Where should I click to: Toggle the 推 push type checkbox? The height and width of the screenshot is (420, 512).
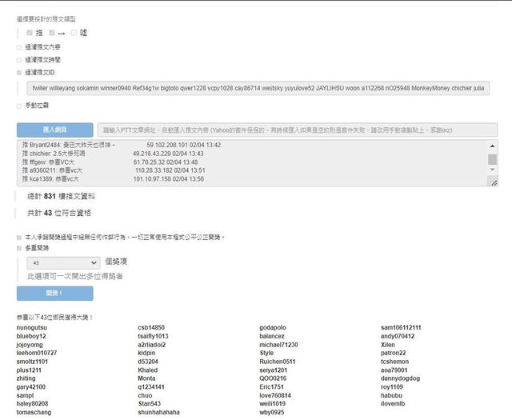tap(30, 33)
